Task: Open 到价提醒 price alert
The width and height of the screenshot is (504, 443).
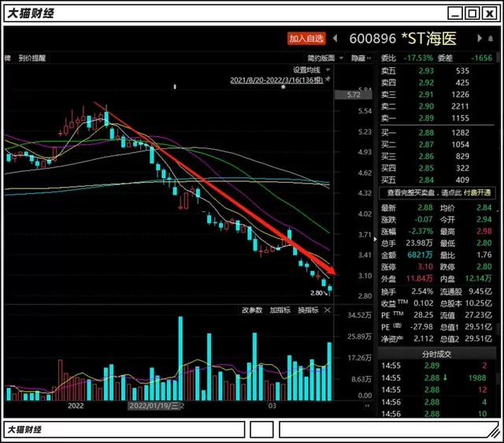Action: (31, 58)
